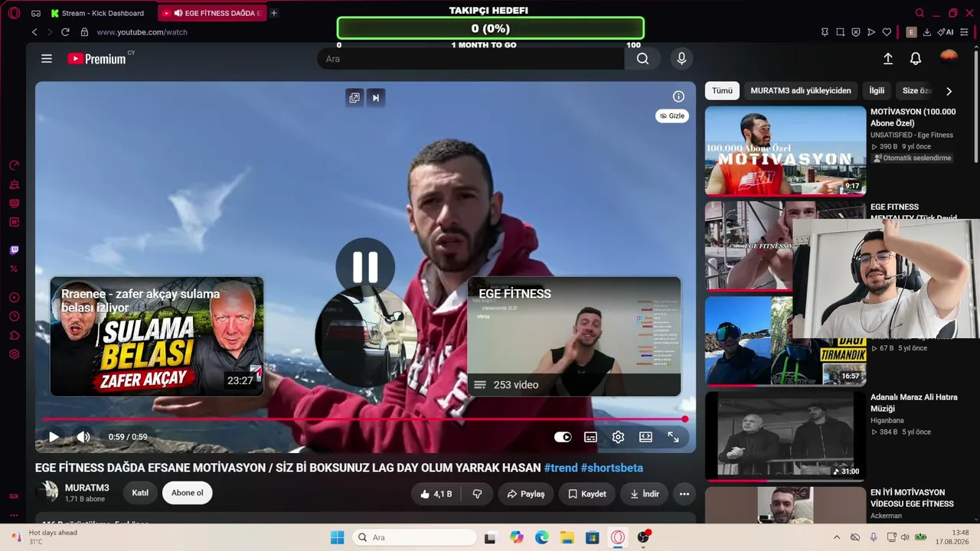Click the Abone ol subscribe button
The width and height of the screenshot is (980, 551).
(188, 493)
